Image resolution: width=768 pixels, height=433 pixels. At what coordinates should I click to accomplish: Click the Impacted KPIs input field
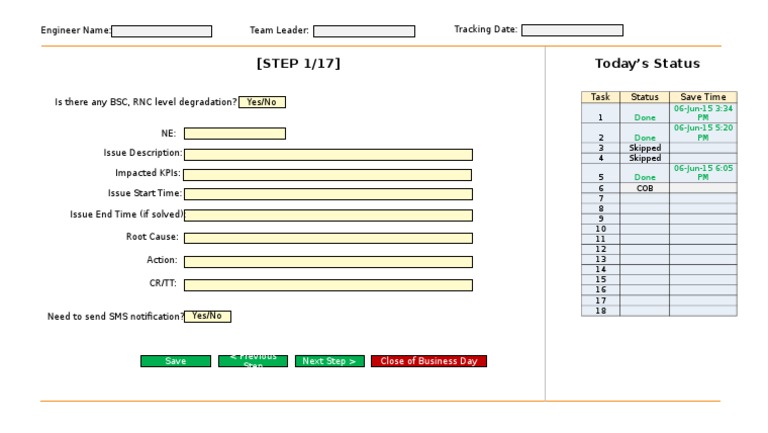coord(328,175)
